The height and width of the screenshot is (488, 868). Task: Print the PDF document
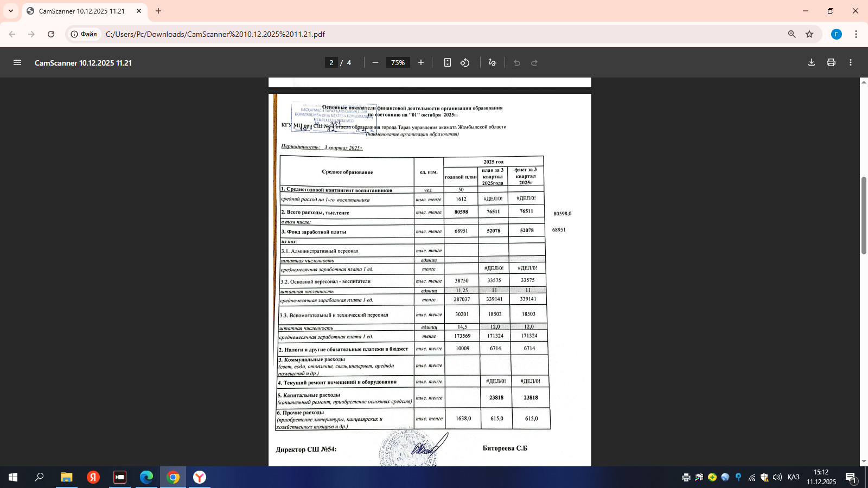tap(831, 62)
